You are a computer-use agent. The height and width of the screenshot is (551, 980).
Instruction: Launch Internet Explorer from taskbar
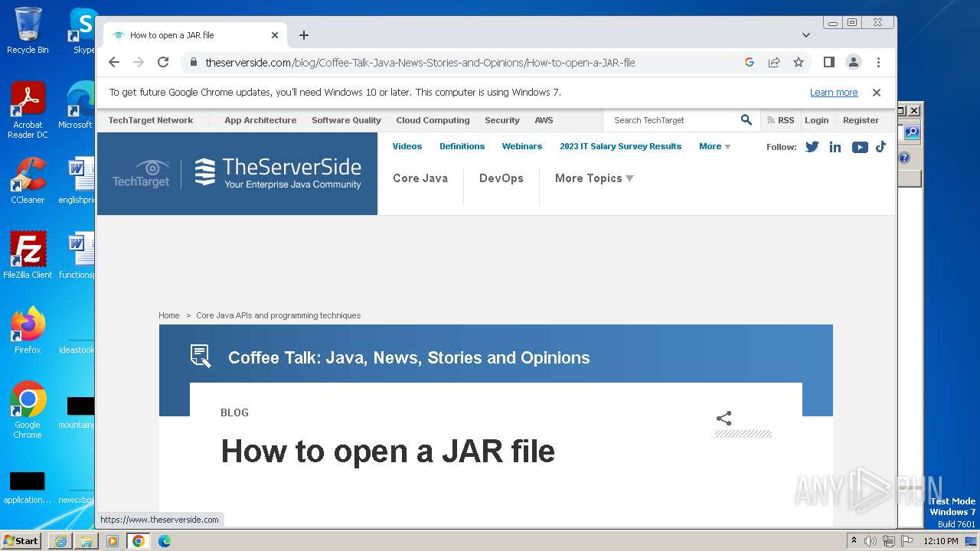60,541
